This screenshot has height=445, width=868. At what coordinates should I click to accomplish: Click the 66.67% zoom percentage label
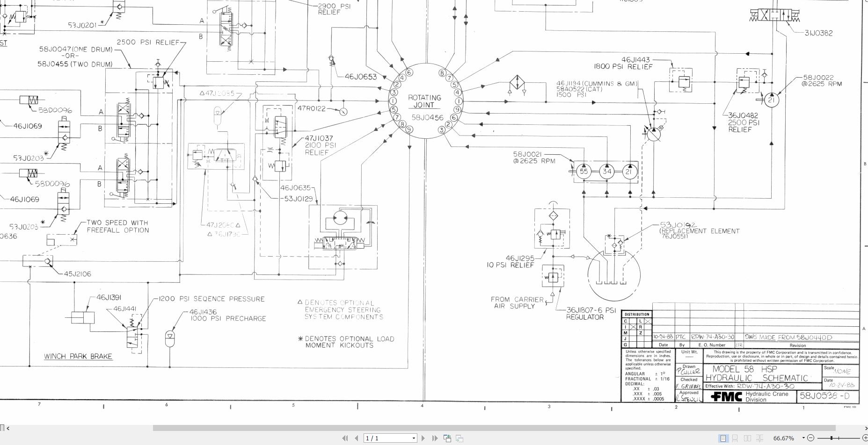784,438
